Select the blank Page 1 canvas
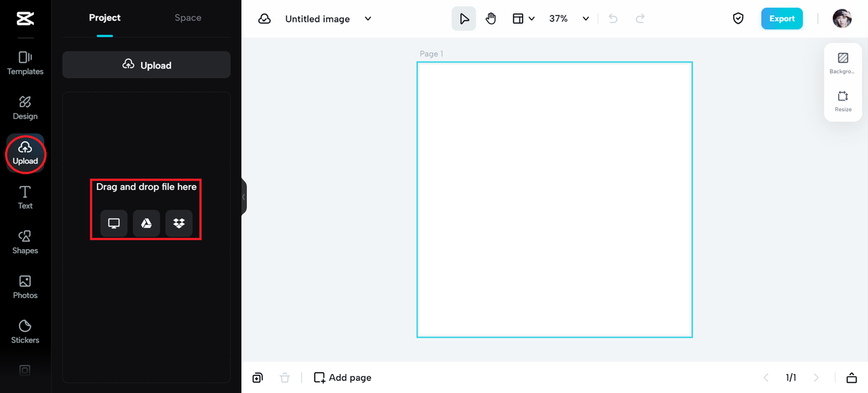This screenshot has width=868, height=393. point(555,200)
